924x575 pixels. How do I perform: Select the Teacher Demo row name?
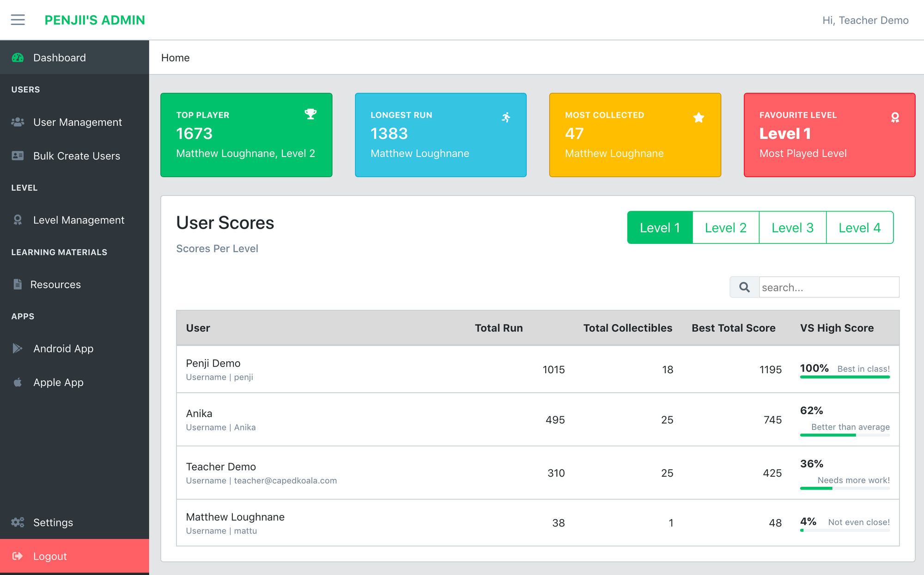pos(221,466)
